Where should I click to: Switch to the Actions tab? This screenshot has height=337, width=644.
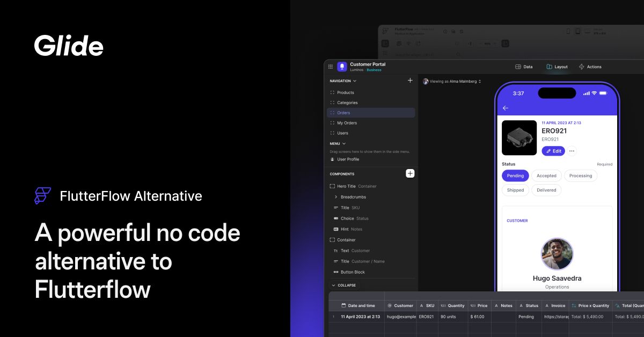(x=590, y=67)
